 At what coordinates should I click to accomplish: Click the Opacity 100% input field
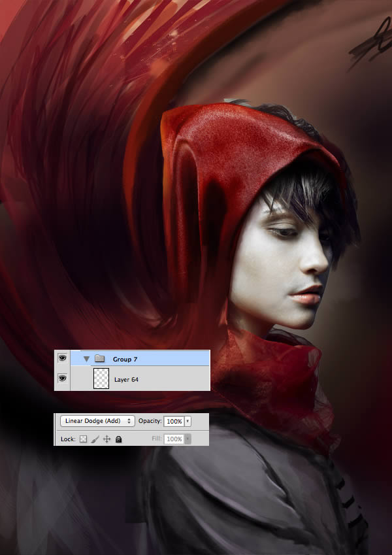(x=174, y=421)
